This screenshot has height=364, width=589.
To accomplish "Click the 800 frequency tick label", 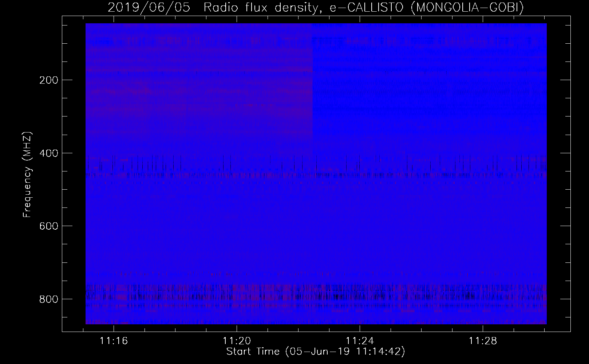I will (48, 299).
